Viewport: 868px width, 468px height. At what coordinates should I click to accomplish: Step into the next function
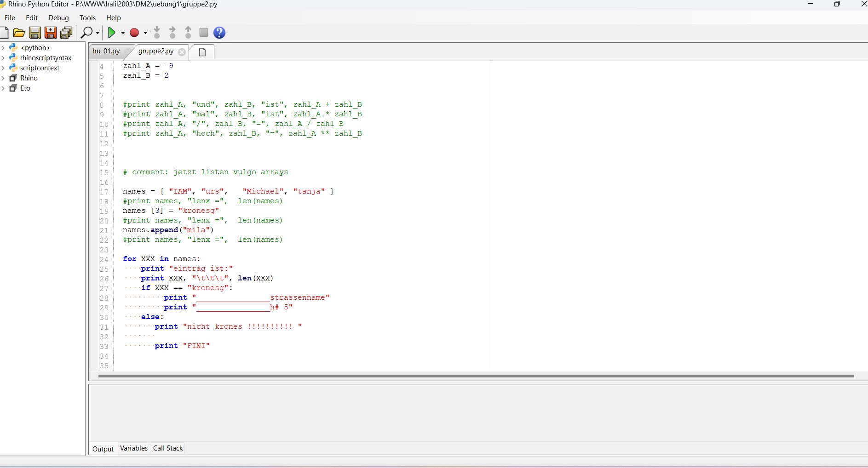point(157,32)
